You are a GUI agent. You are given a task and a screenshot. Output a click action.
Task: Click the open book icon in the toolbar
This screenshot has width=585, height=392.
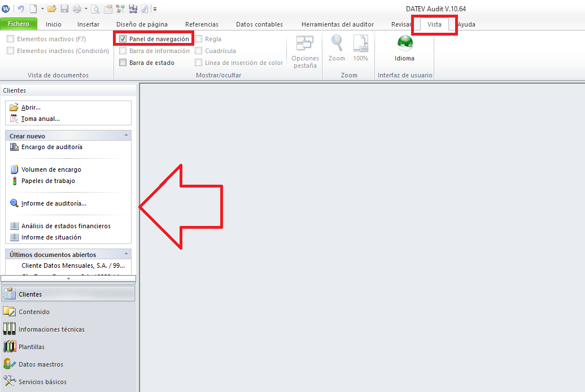point(108,8)
